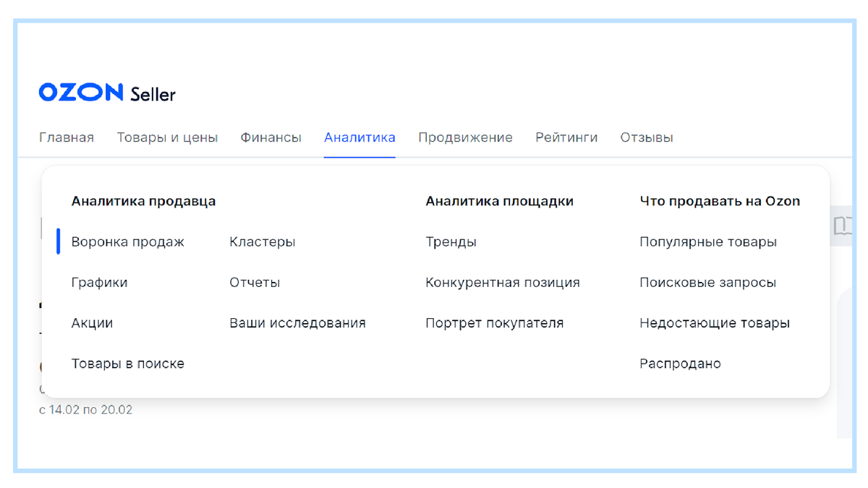Screen dimensions: 868x488
Task: Switch to the Финансы tab
Action: (271, 137)
